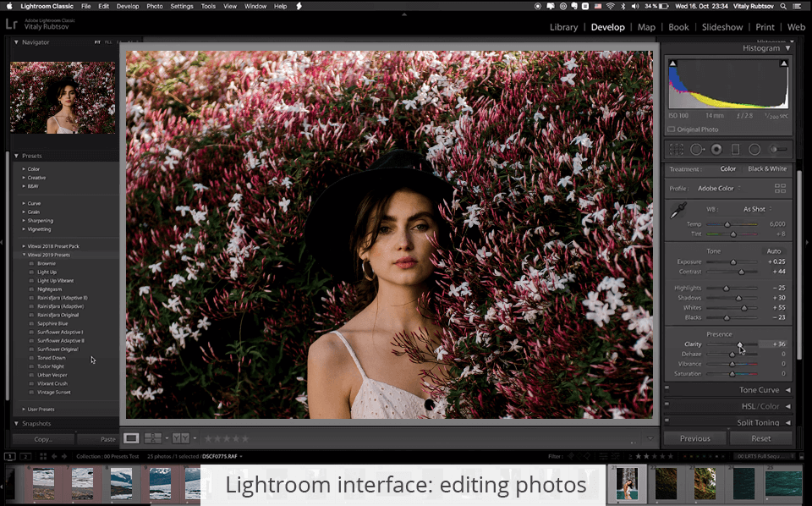
Task: Open second window display 2 icon
Action: 25,456
